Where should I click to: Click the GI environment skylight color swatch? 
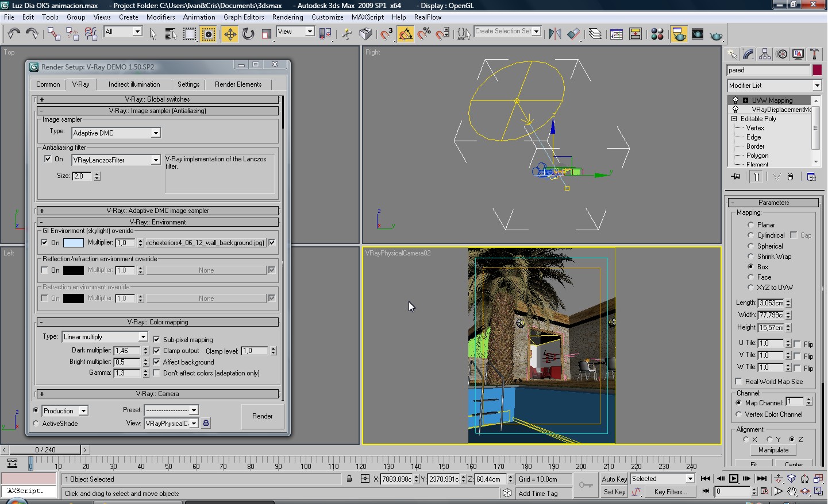(x=73, y=243)
